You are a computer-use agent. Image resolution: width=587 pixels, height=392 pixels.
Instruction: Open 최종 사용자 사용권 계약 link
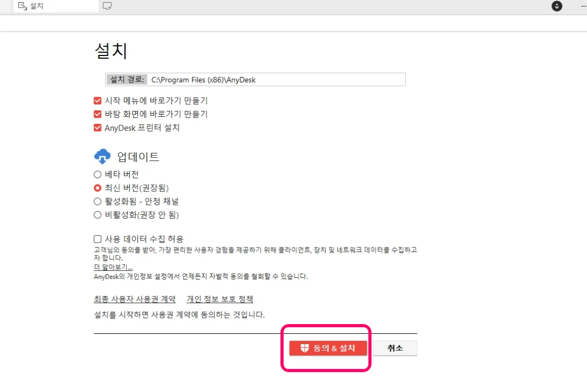(135, 299)
